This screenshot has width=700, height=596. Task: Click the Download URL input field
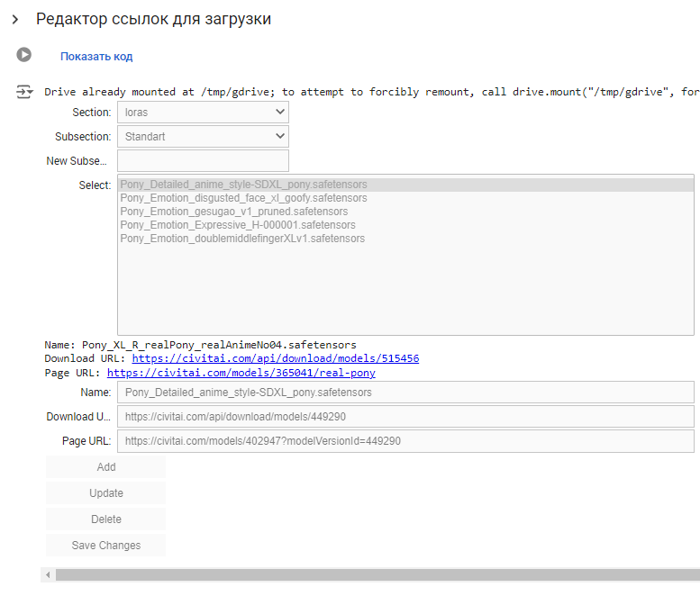pos(405,417)
